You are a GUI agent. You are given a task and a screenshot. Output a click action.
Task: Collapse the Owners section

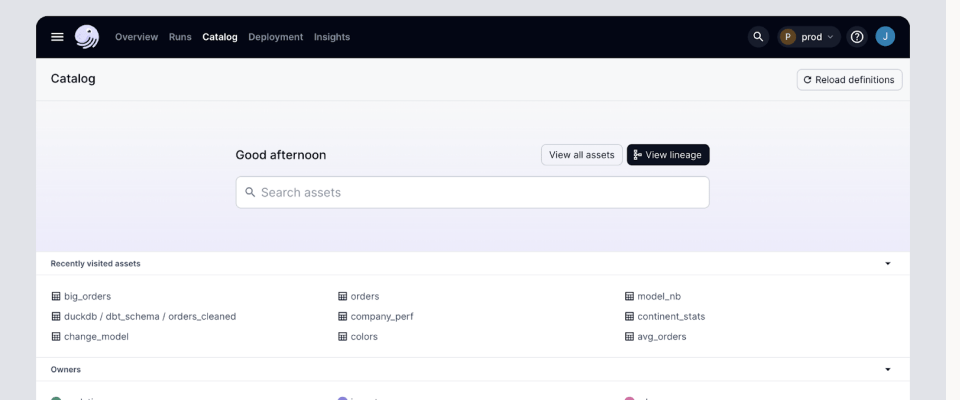[x=889, y=369]
